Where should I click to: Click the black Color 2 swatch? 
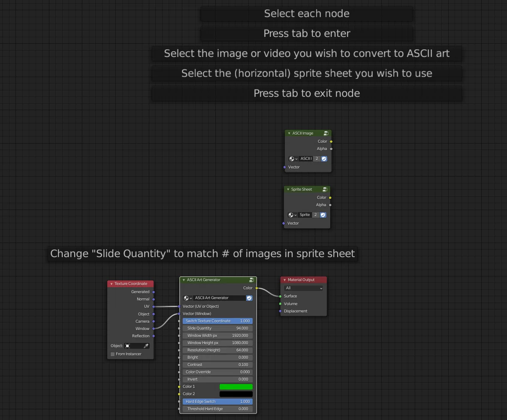236,394
